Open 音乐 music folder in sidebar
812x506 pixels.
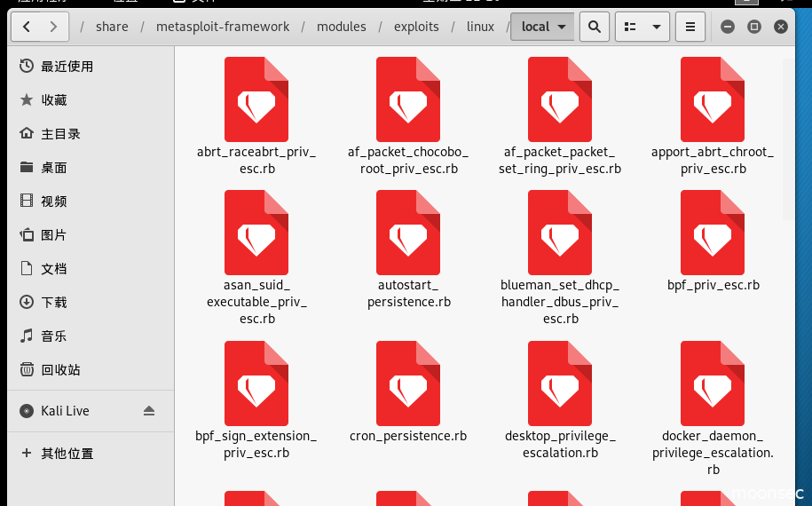(x=91, y=336)
